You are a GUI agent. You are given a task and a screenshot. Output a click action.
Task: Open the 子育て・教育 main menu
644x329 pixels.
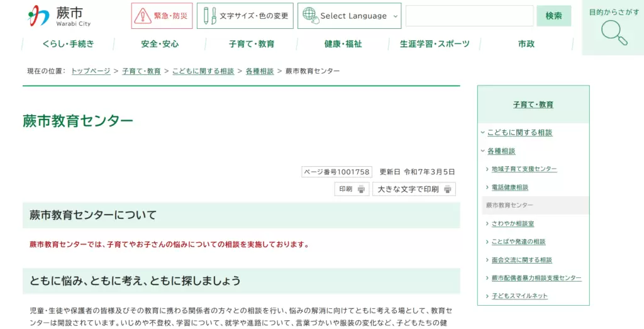click(x=252, y=44)
